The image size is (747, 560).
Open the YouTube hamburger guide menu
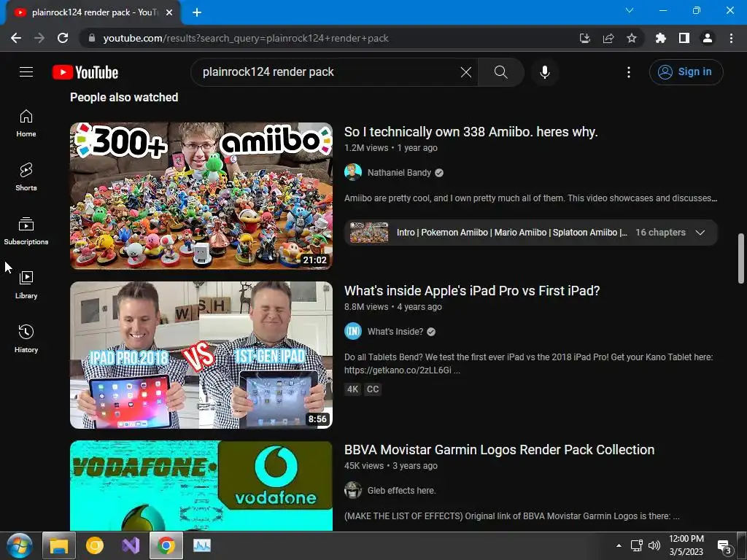[x=26, y=72]
